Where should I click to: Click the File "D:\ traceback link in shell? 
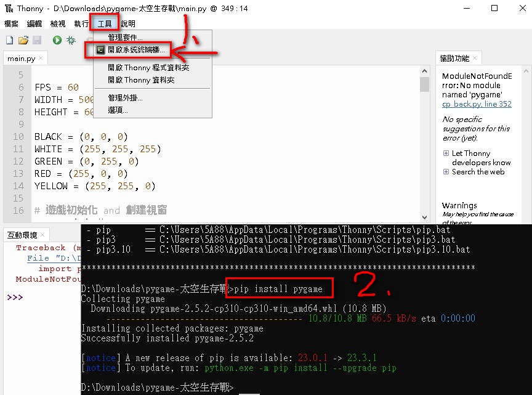click(54, 258)
